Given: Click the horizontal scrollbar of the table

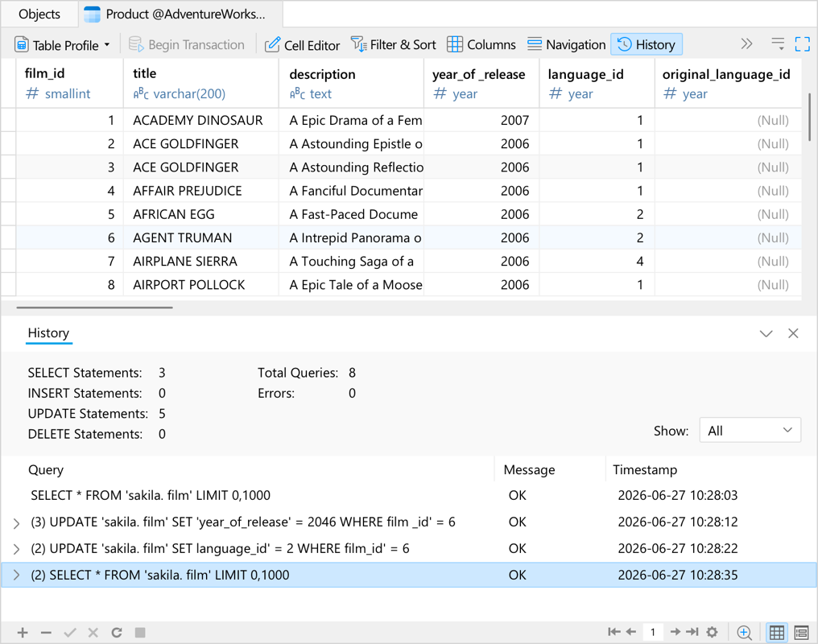Looking at the screenshot, I should tap(94, 308).
